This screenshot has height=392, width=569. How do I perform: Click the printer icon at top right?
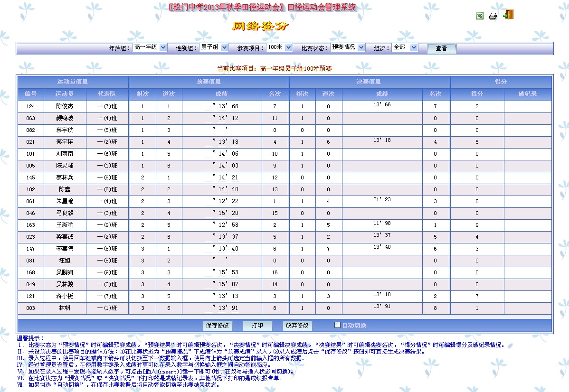493,16
